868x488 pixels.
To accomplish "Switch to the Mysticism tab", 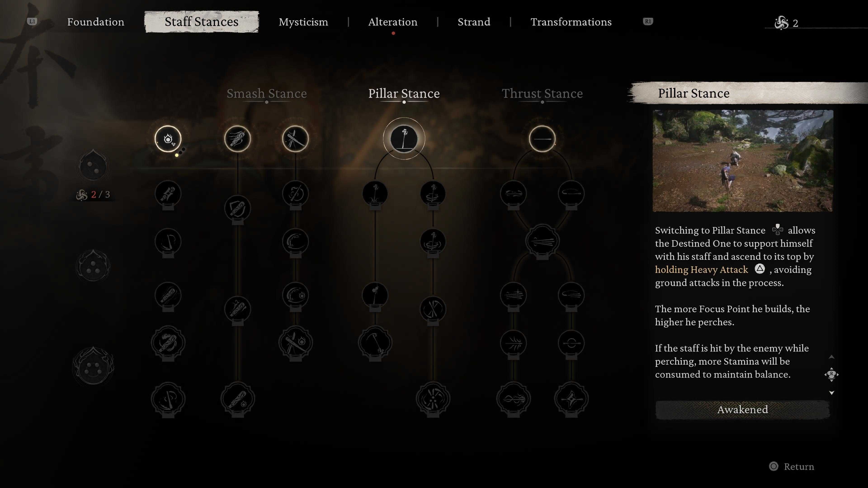I will tap(303, 22).
